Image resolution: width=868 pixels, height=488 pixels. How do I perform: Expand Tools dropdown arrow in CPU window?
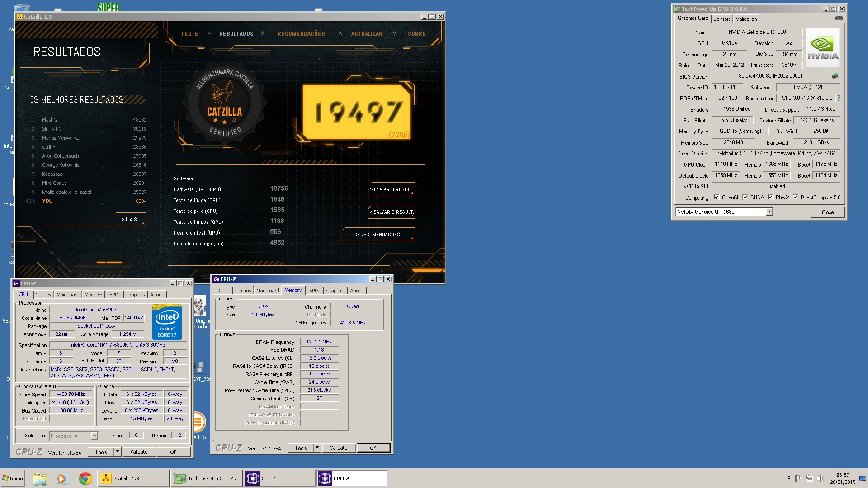[x=117, y=452]
